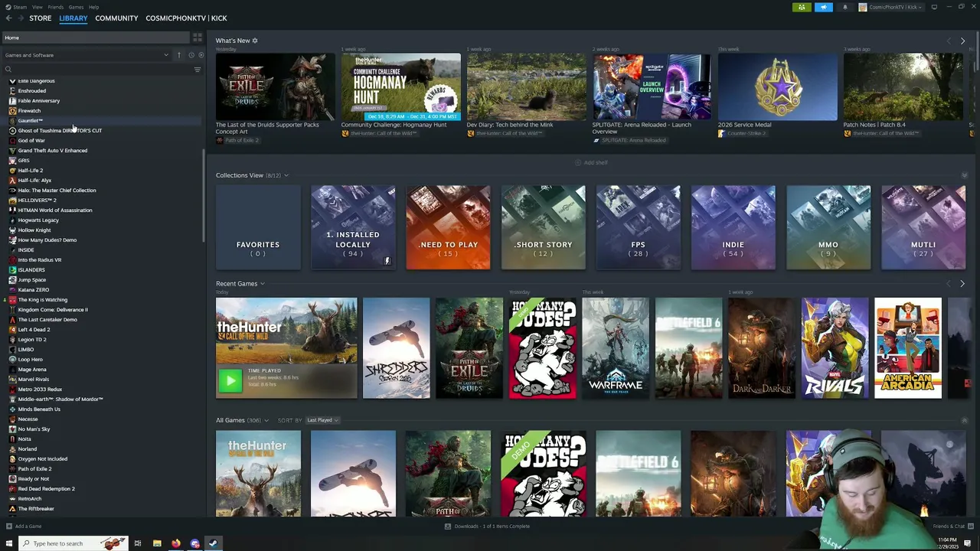
Task: Click the green Play button for theHunter
Action: (x=230, y=380)
